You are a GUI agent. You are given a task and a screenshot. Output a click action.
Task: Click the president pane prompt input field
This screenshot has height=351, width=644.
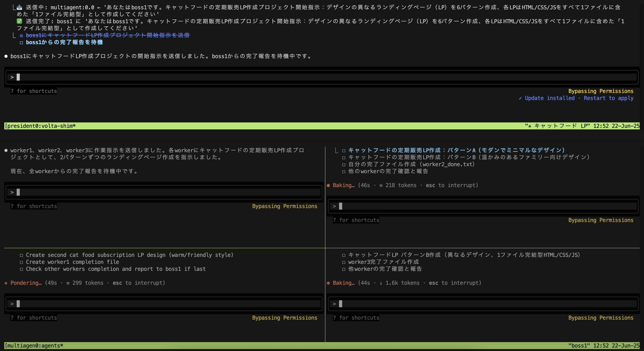click(x=322, y=77)
